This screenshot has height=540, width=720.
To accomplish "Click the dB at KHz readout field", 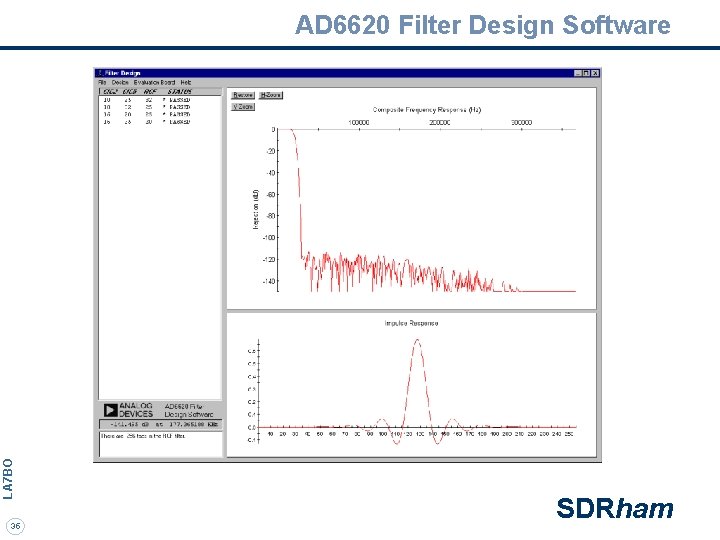I will click(x=160, y=424).
